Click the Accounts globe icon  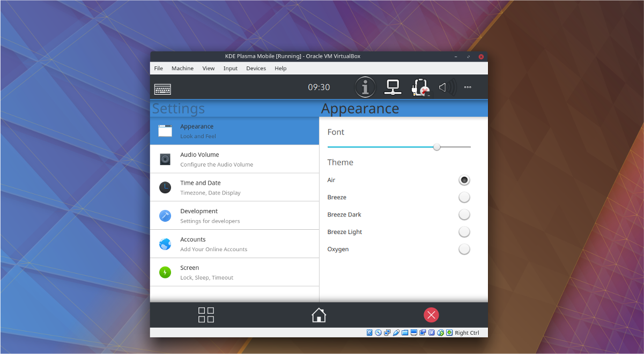pos(165,244)
